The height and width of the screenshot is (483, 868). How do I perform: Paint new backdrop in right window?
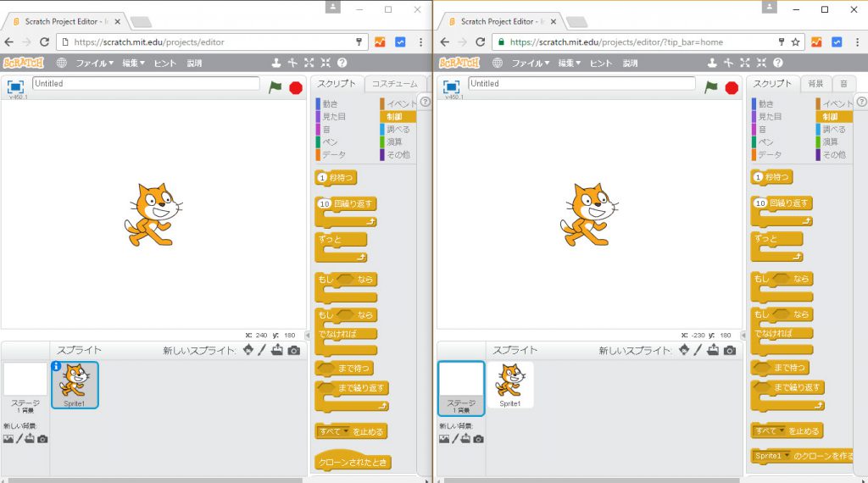point(455,439)
